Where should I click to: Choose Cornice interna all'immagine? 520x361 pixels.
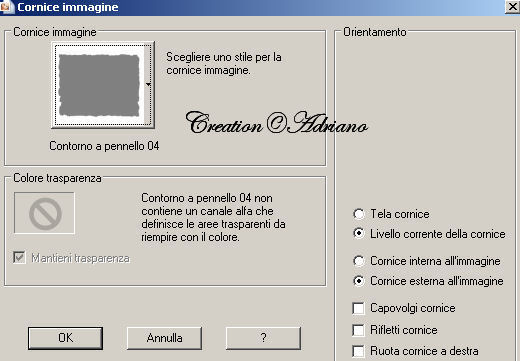pyautogui.click(x=359, y=261)
